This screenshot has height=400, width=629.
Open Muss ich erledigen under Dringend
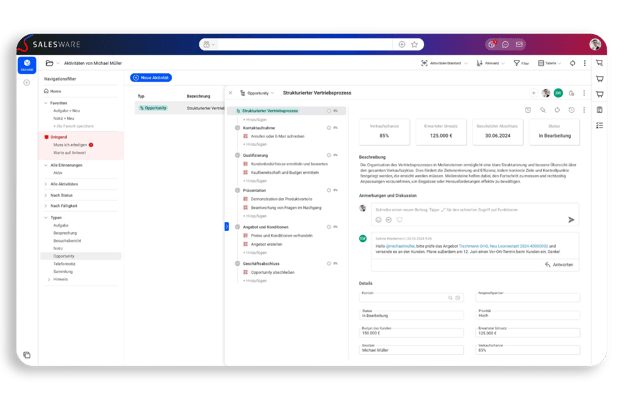[70, 145]
